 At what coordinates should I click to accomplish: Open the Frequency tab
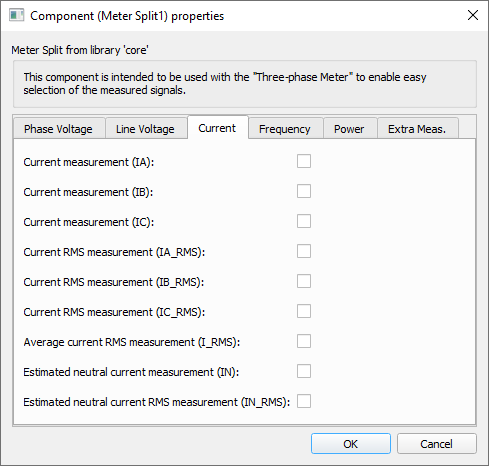[285, 128]
